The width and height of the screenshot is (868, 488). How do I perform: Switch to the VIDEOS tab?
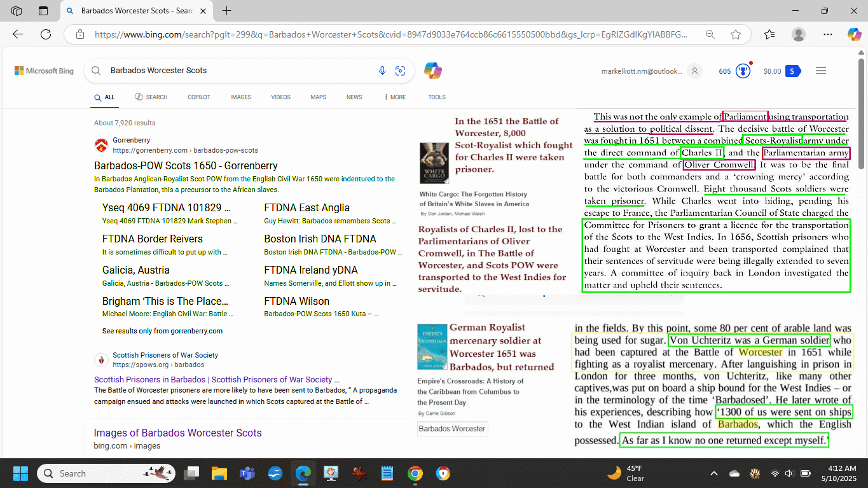(280, 97)
